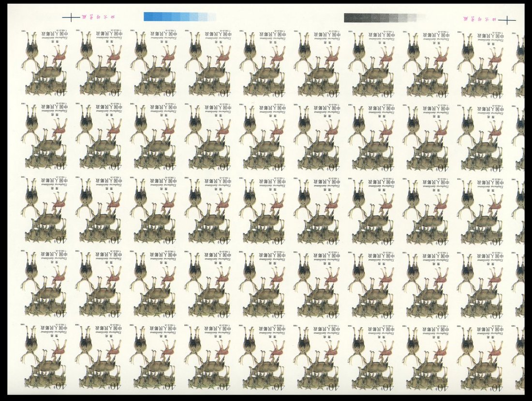532x401 pixels.
Task: Select the stamp in the top-left corner
Action: (44, 63)
